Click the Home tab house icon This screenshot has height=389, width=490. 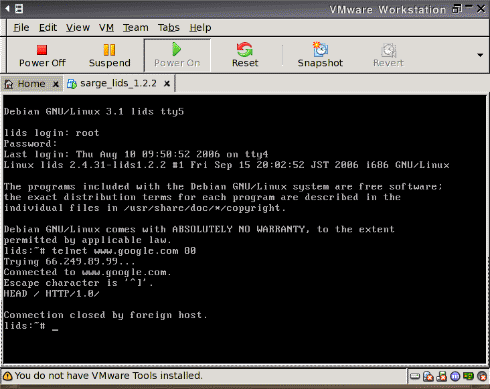[9, 84]
